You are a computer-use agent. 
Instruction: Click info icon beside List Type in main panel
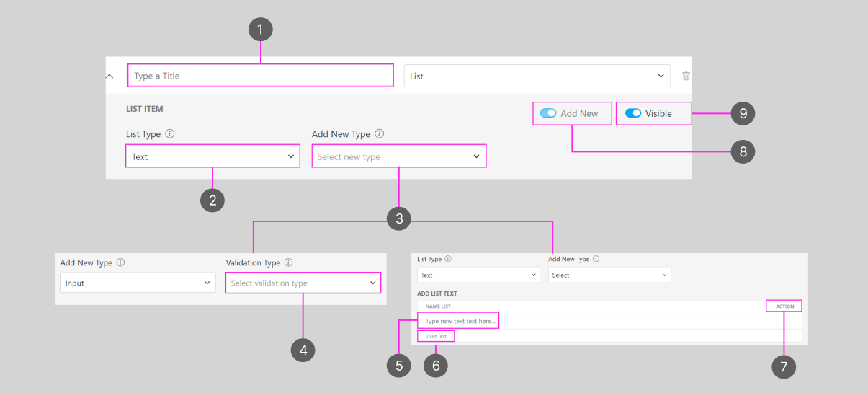pyautogui.click(x=169, y=133)
